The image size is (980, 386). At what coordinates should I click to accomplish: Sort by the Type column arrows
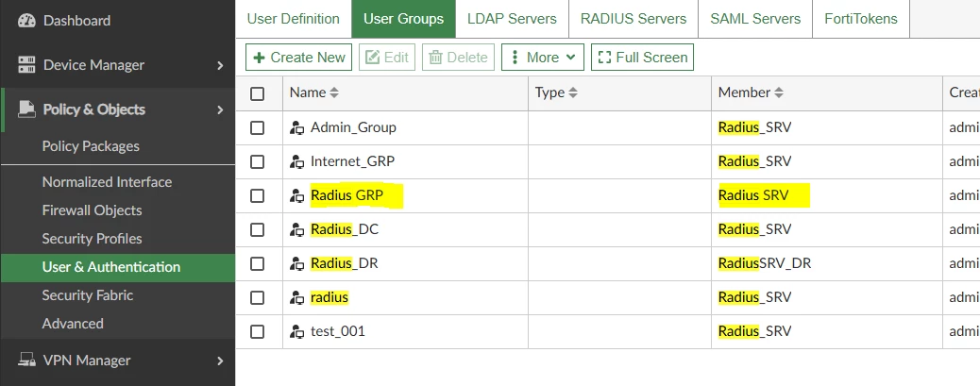pos(573,93)
